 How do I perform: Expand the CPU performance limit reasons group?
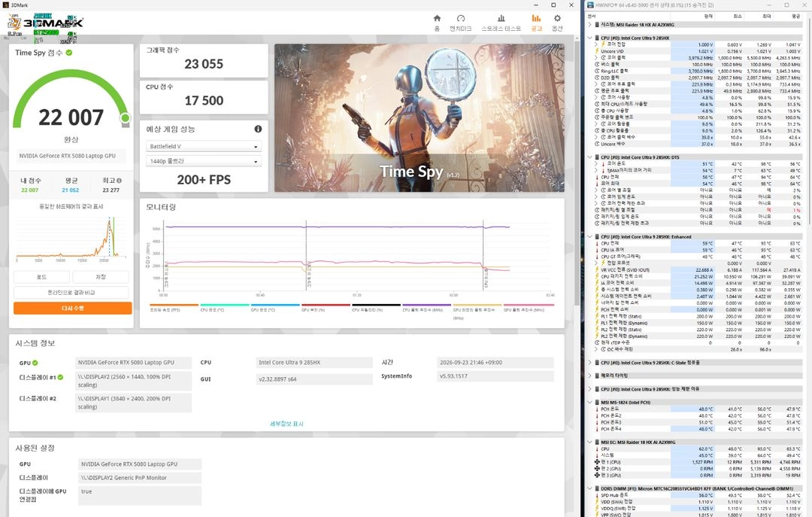point(590,389)
